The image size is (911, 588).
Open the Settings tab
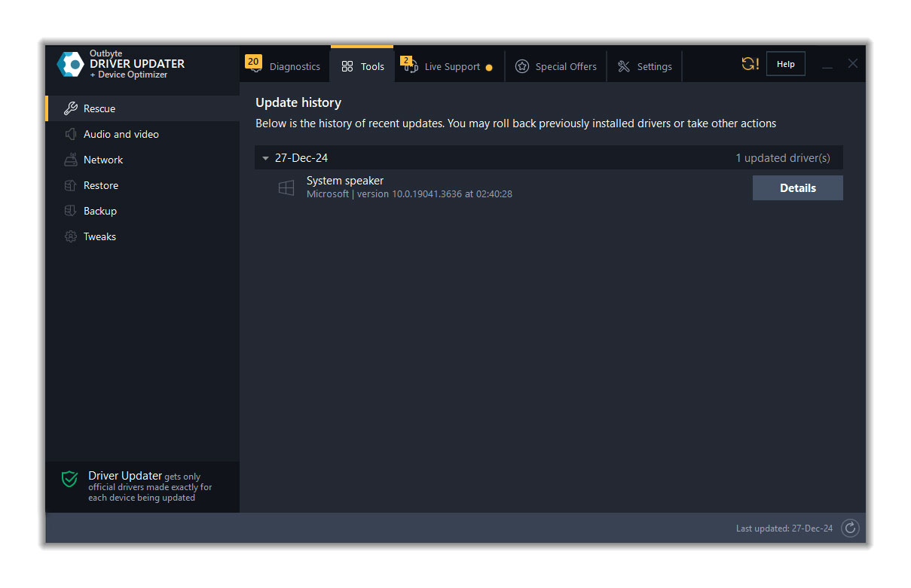point(644,66)
